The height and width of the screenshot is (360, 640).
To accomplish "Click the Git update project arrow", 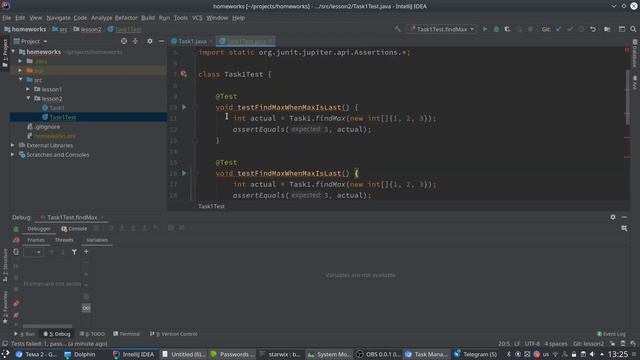I will click(558, 29).
